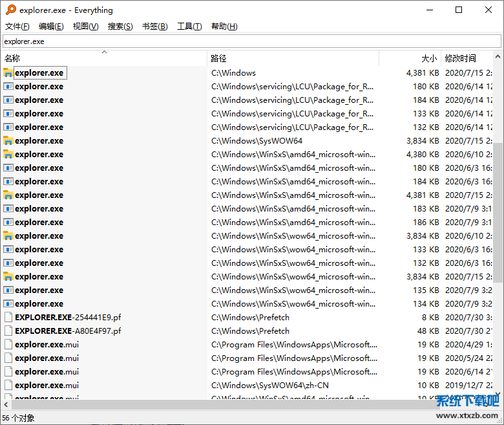504x425 pixels.
Task: Click the explorer.exe icon in the C:\Windows row
Action: tap(8, 73)
